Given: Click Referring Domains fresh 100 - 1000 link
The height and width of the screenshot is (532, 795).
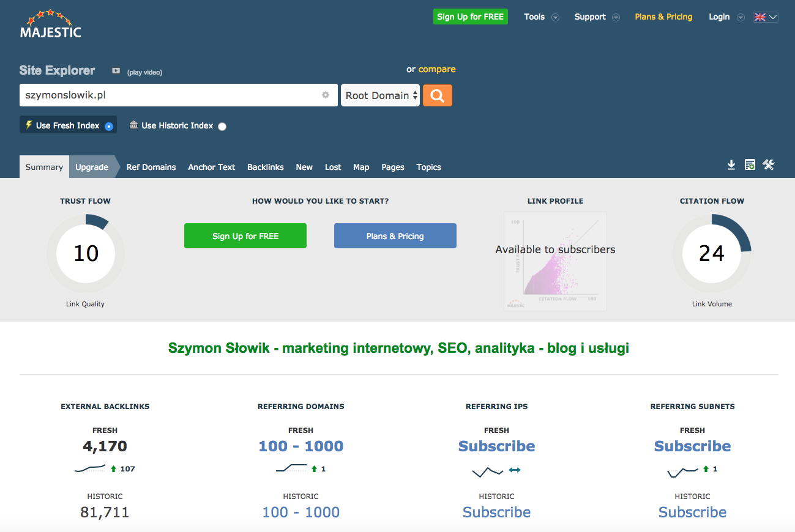Looking at the screenshot, I should point(300,446).
